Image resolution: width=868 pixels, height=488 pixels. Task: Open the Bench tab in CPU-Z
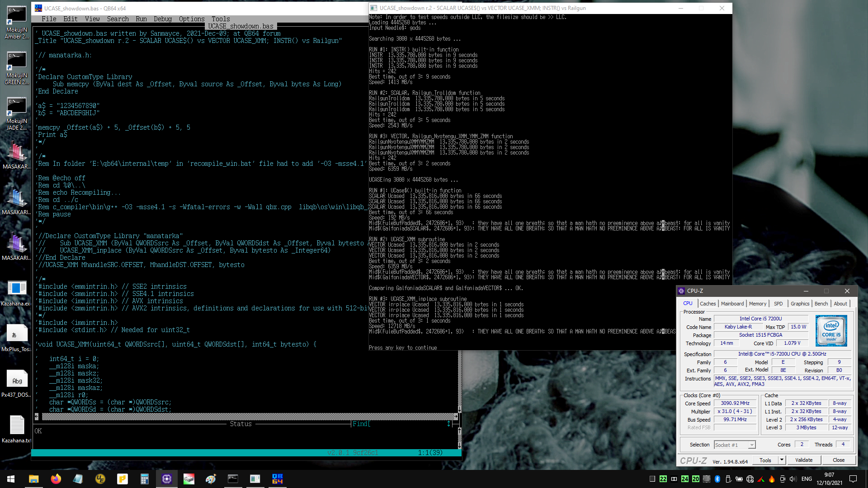coord(821,304)
